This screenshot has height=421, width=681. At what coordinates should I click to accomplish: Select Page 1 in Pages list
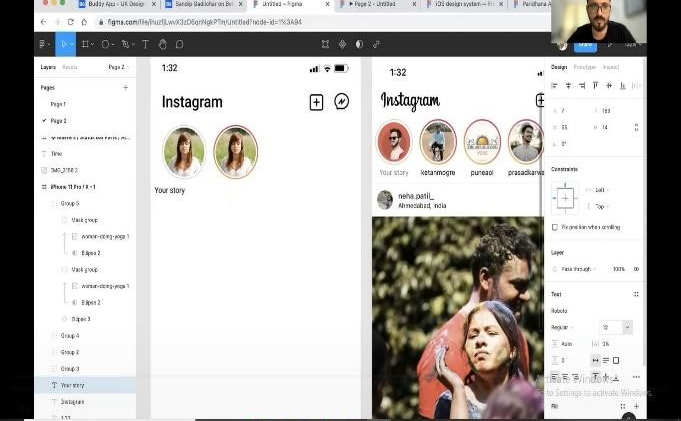[x=58, y=104]
